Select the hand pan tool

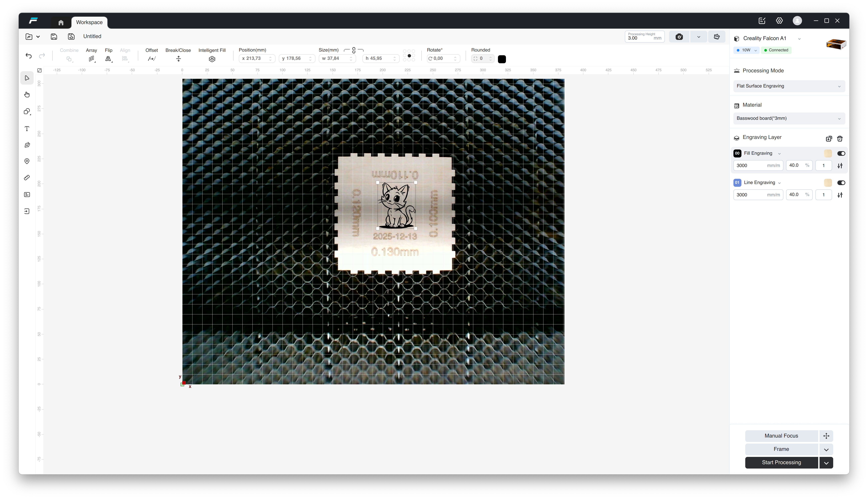point(27,95)
